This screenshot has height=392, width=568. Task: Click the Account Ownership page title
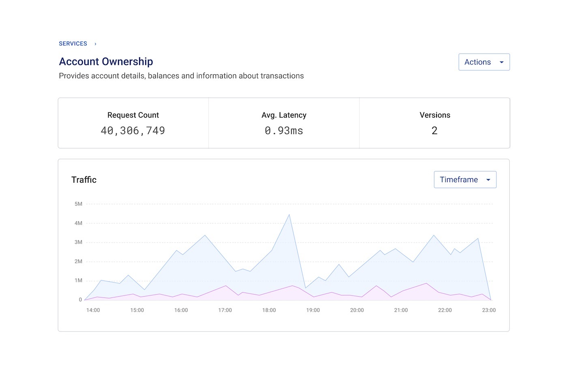coord(106,62)
